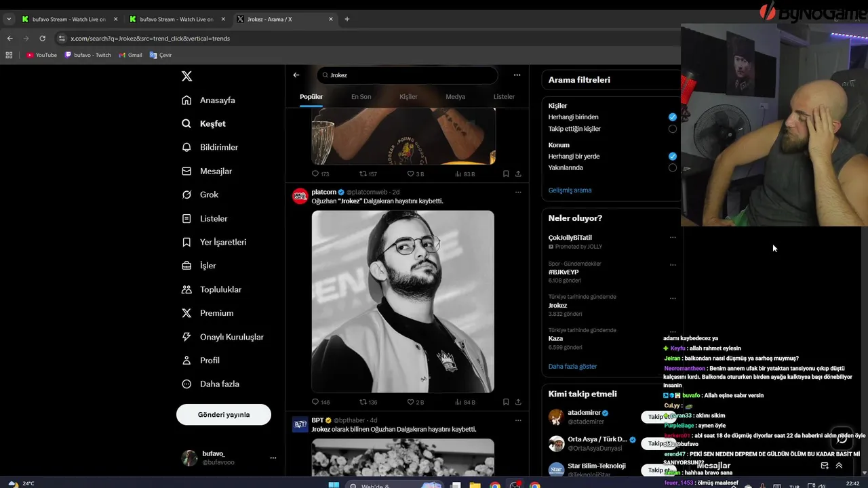Click the X logo in the sidebar
The image size is (868, 488).
pyautogui.click(x=186, y=77)
